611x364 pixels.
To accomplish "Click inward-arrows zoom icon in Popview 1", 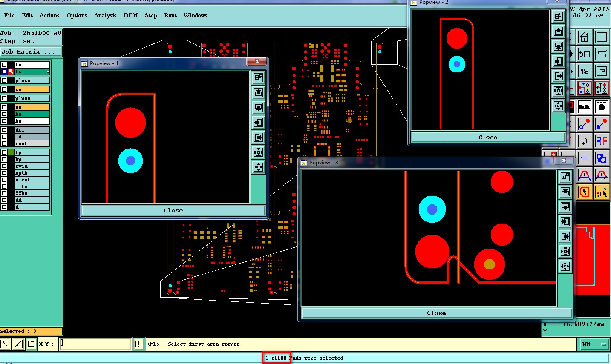I will click(x=259, y=152).
